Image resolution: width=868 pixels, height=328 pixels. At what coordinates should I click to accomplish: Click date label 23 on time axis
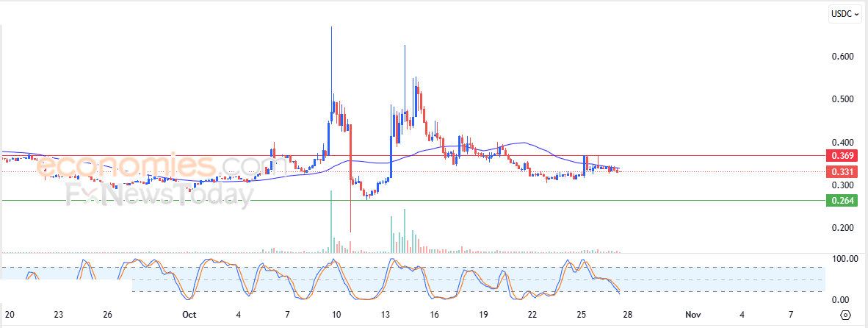59,315
